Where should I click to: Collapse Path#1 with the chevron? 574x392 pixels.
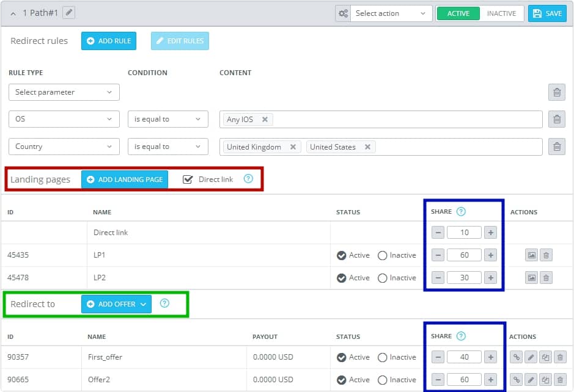point(13,13)
